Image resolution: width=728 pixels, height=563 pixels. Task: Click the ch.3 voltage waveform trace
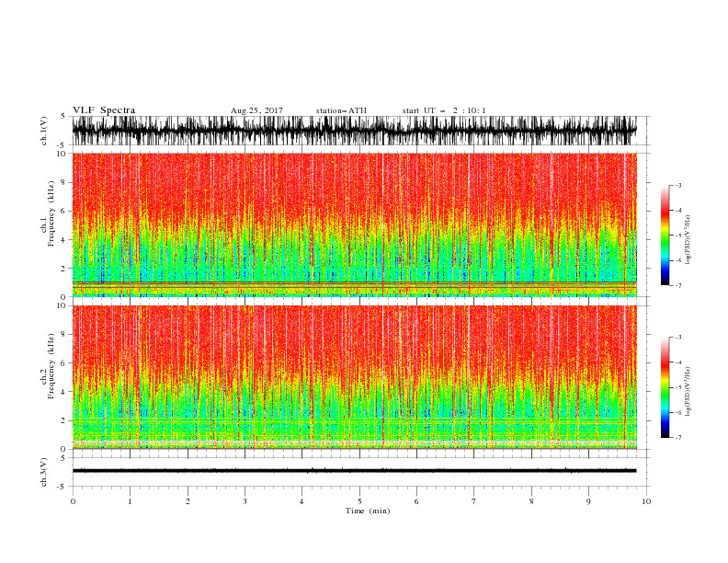(354, 471)
